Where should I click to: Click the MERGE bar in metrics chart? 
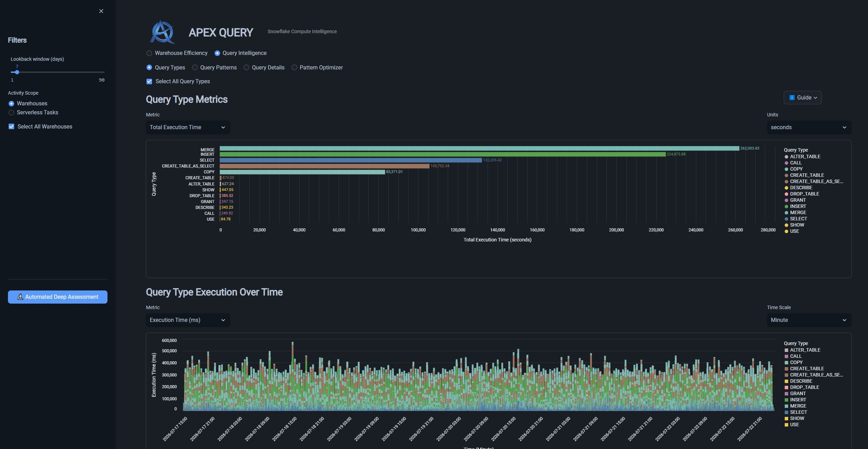480,149
